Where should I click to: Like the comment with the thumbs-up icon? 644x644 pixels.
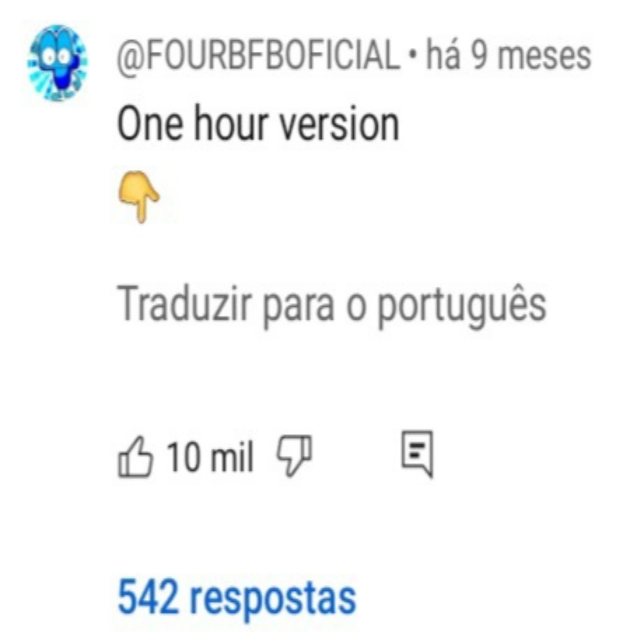click(x=136, y=457)
